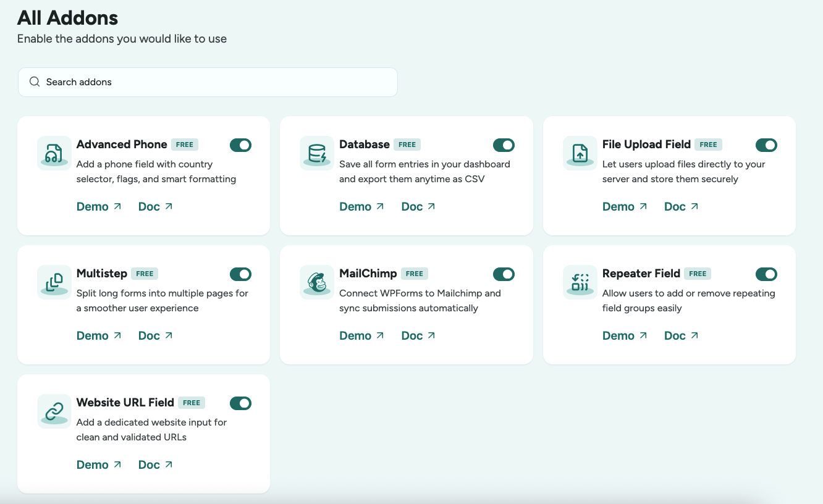Toggle the File Upload Field addon

pyautogui.click(x=767, y=145)
